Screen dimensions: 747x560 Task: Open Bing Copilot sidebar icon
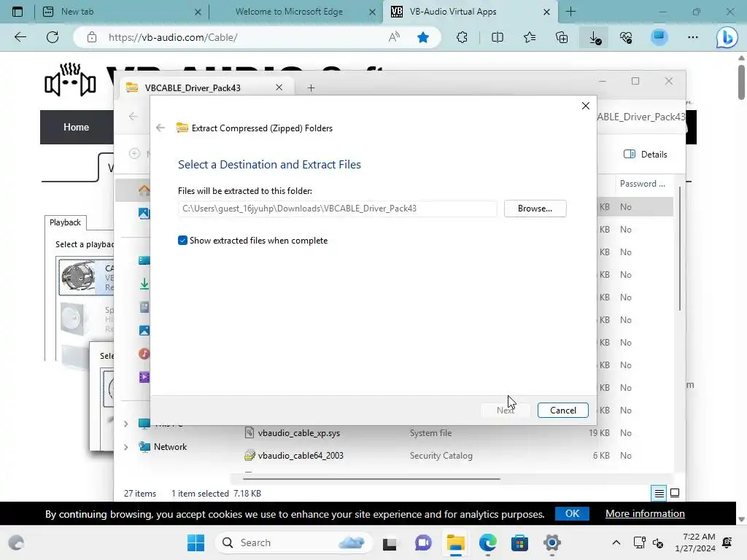coord(727,38)
